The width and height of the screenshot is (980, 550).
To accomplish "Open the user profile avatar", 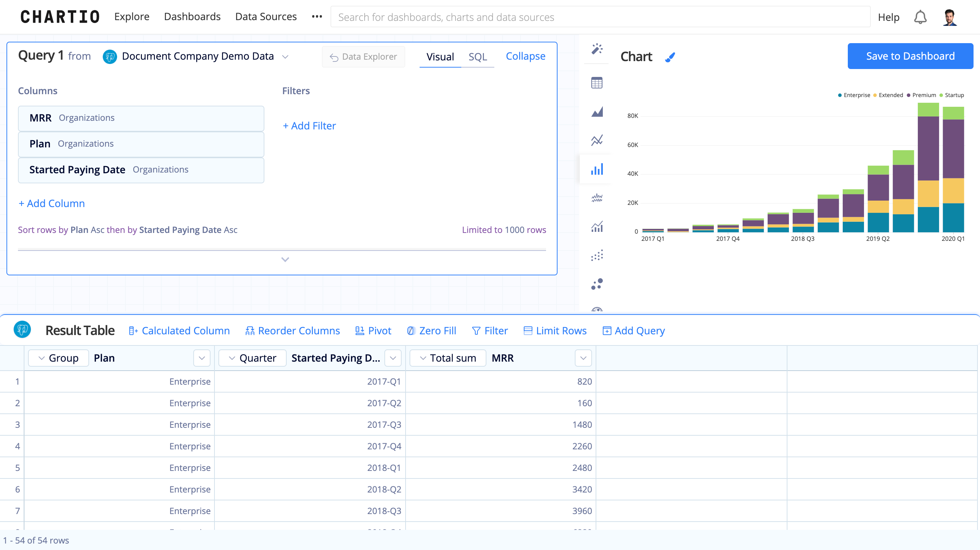I will click(x=949, y=17).
